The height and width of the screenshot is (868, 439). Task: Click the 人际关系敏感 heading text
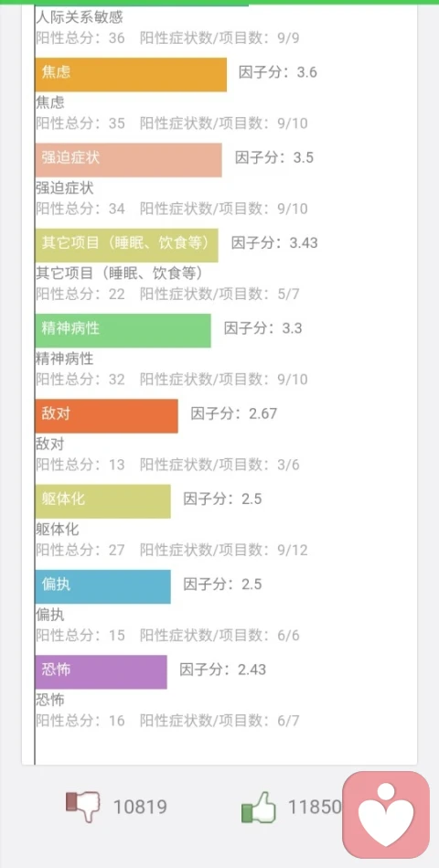(x=80, y=17)
